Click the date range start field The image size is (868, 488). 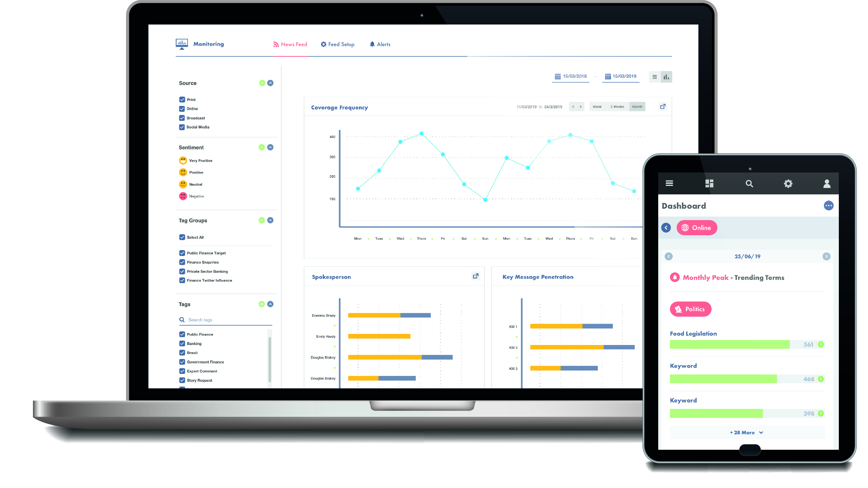pyautogui.click(x=569, y=76)
